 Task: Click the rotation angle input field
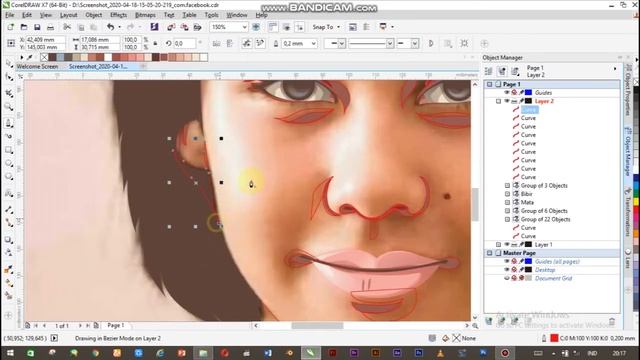click(x=184, y=44)
